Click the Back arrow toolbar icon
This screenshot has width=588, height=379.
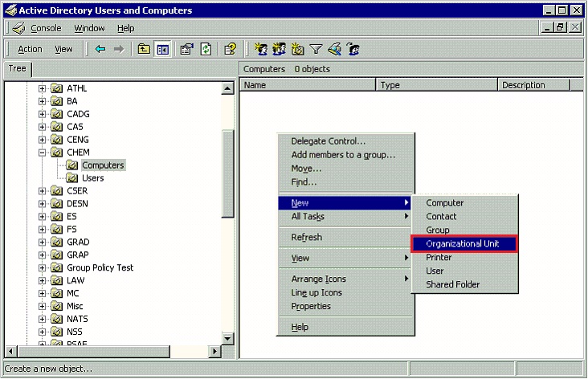click(100, 49)
